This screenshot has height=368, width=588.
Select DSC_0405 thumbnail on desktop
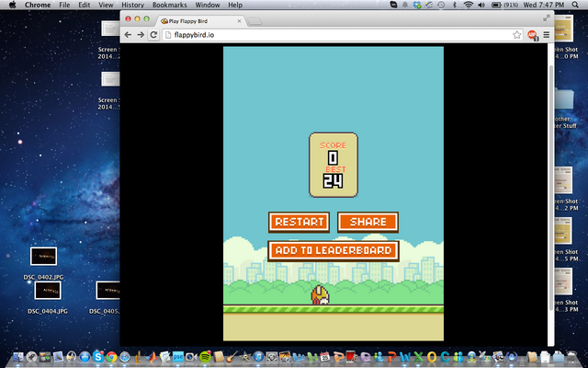[108, 291]
